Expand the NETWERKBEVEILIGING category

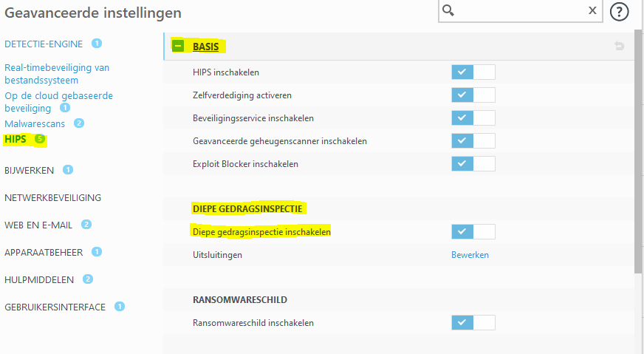(52, 197)
